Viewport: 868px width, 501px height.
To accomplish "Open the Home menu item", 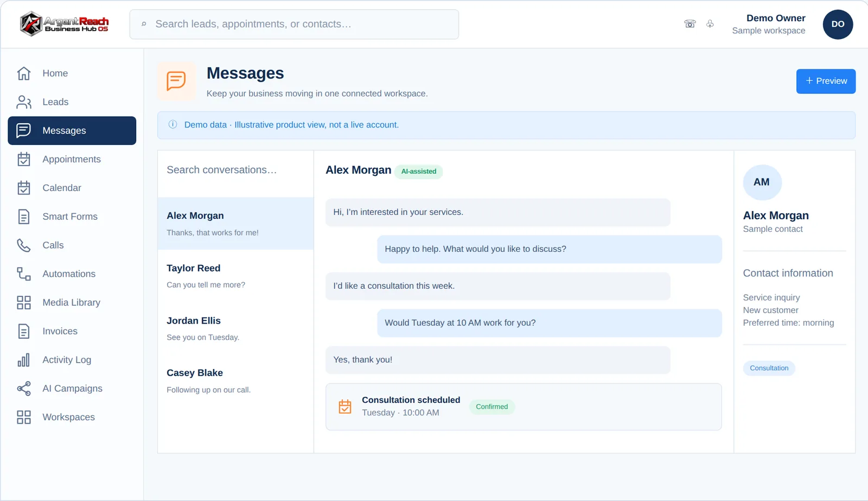I will (x=72, y=73).
